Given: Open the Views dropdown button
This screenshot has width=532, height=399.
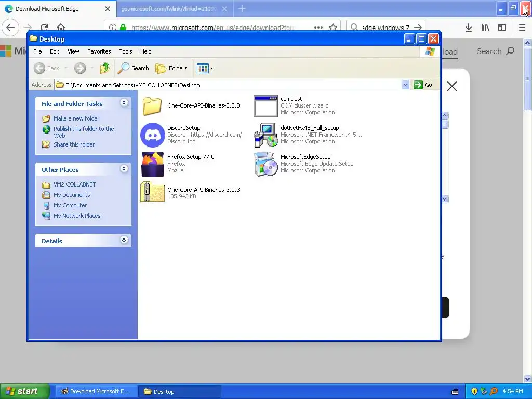Looking at the screenshot, I should click(x=205, y=68).
